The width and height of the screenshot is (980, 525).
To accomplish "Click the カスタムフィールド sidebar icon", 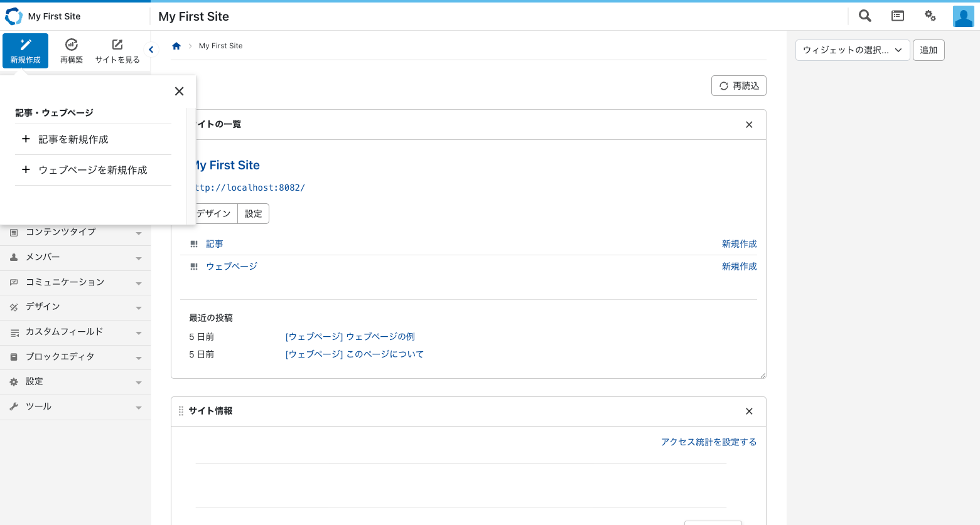I will [14, 332].
